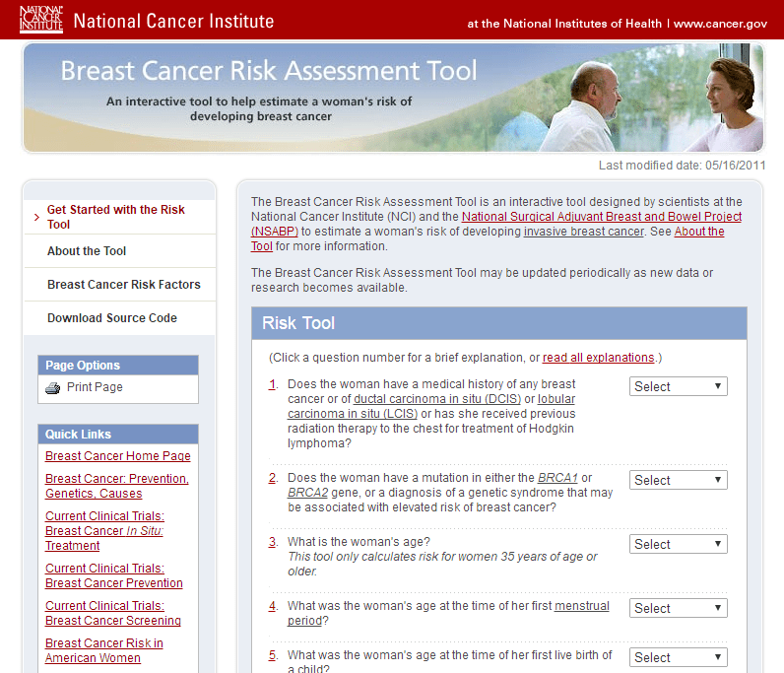This screenshot has width=784, height=673.
Task: Click at the National Institutes of Health text
Action: [x=564, y=24]
